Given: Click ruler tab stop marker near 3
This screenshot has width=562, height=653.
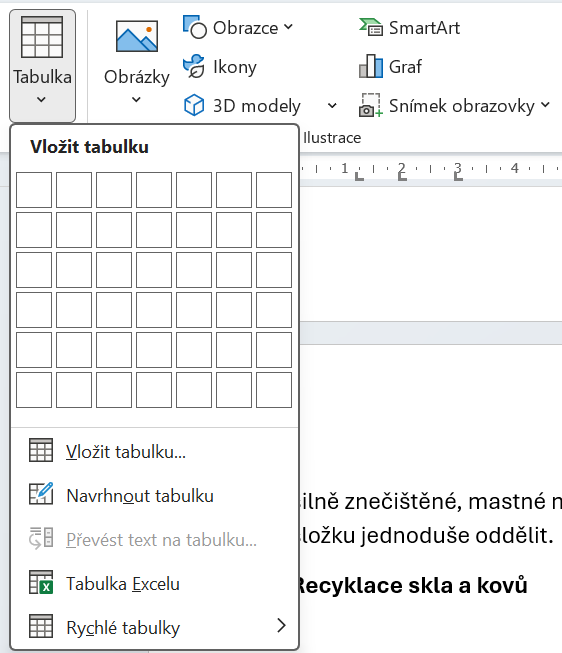Looking at the screenshot, I should pyautogui.click(x=458, y=177).
